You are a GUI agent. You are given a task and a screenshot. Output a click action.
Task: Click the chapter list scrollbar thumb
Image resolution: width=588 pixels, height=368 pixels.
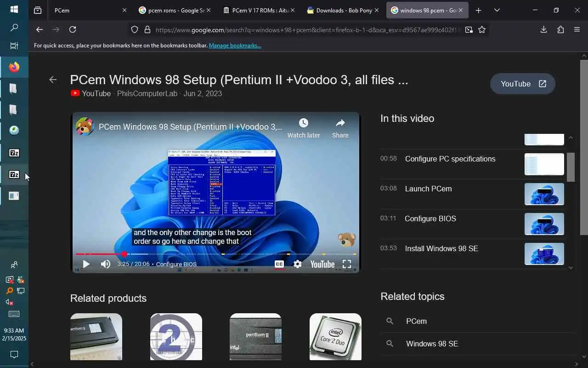[571, 167]
